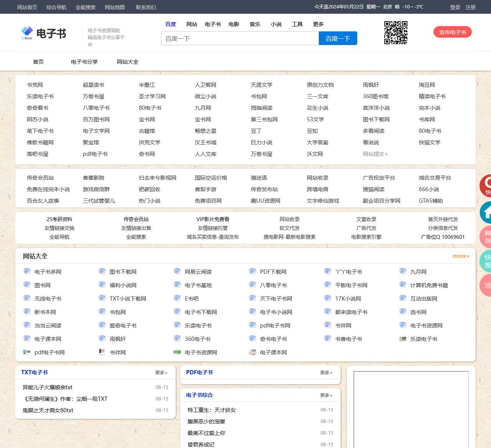Screen dimensions: 491x448
Task: Click the icon beside 电子书多网
Action: pos(27,271)
